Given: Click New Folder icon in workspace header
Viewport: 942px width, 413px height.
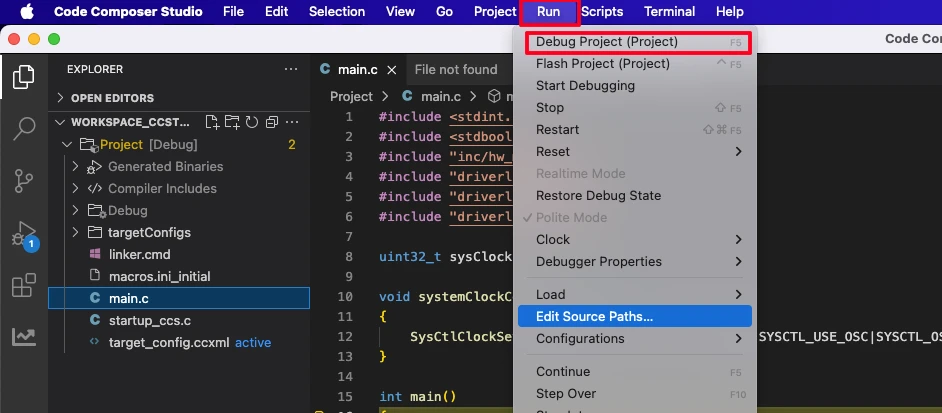Looking at the screenshot, I should coord(232,122).
